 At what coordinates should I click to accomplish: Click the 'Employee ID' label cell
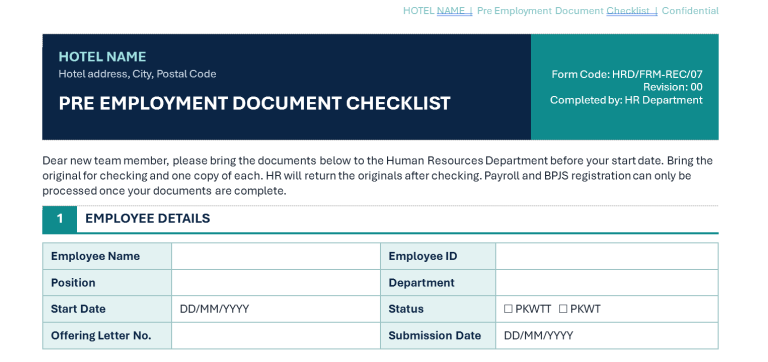[x=438, y=256]
